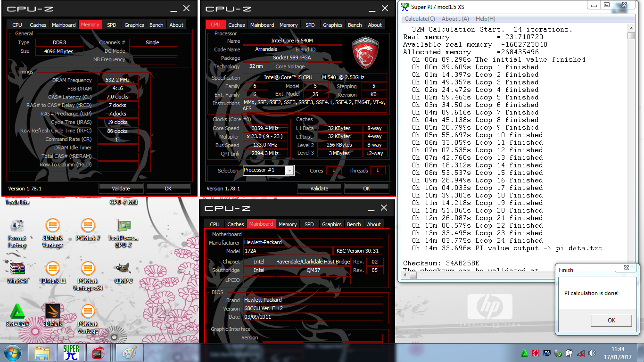
Task: Click OK in CPU-Z CPU window
Action: pos(366,189)
